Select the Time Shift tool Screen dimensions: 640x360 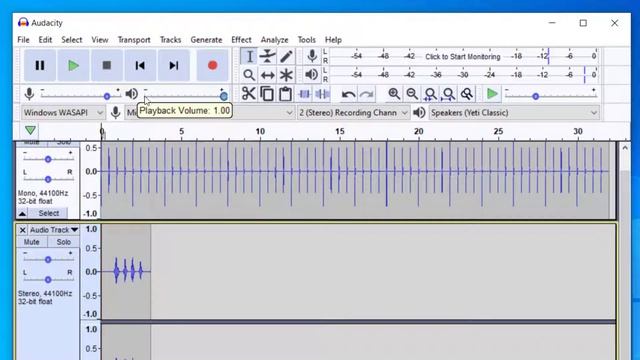point(267,75)
